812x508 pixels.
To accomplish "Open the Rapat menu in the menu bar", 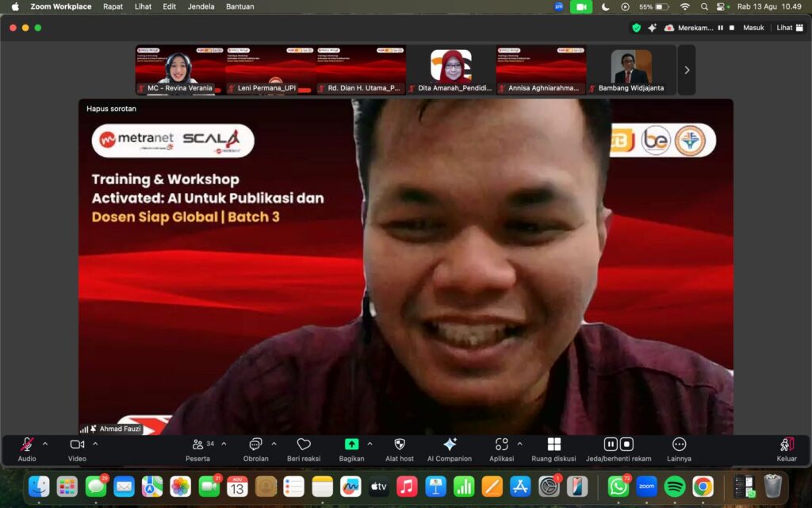I will (x=113, y=6).
